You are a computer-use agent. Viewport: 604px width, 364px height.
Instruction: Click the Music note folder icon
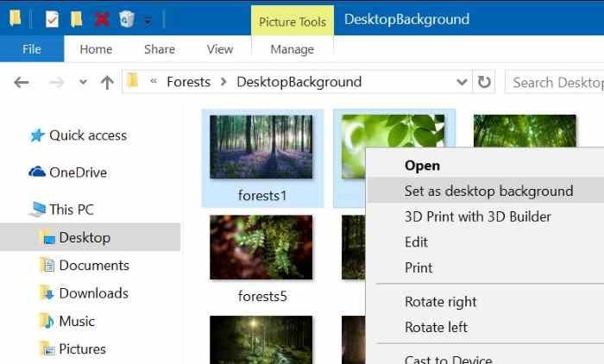click(x=47, y=321)
